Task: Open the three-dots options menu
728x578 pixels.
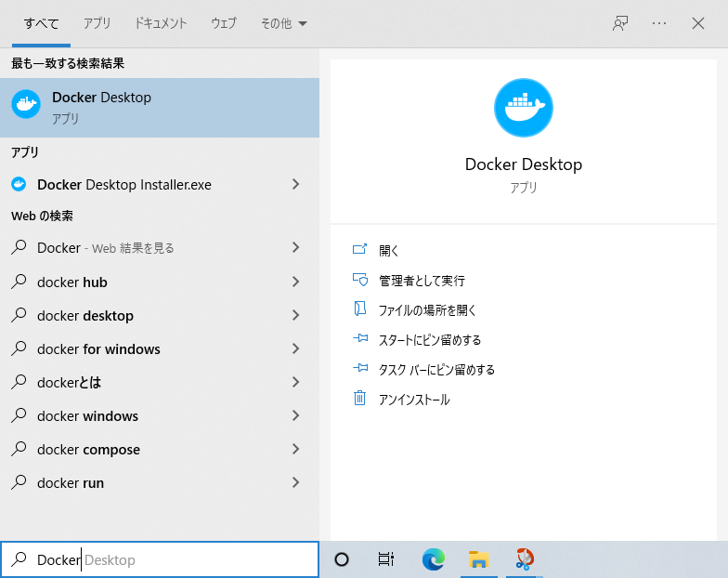Action: pos(659,23)
